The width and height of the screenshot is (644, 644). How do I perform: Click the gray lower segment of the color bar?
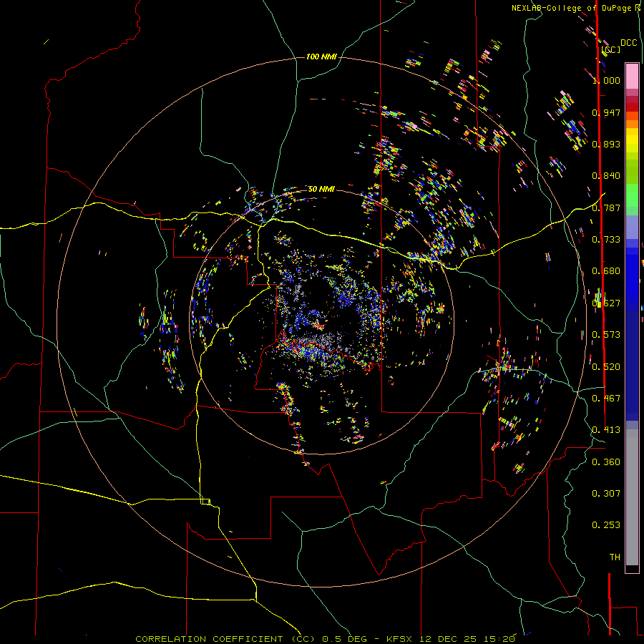pyautogui.click(x=632, y=497)
